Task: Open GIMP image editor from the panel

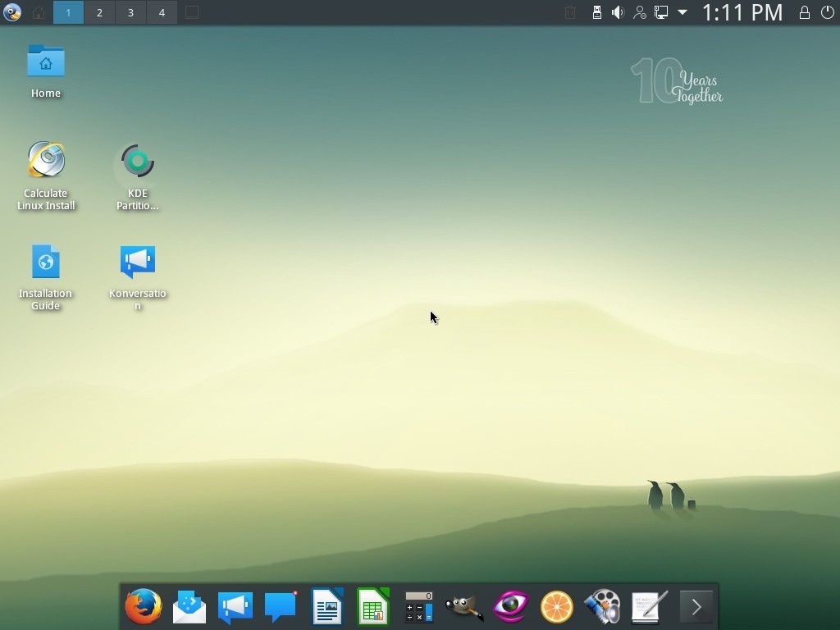Action: [464, 607]
